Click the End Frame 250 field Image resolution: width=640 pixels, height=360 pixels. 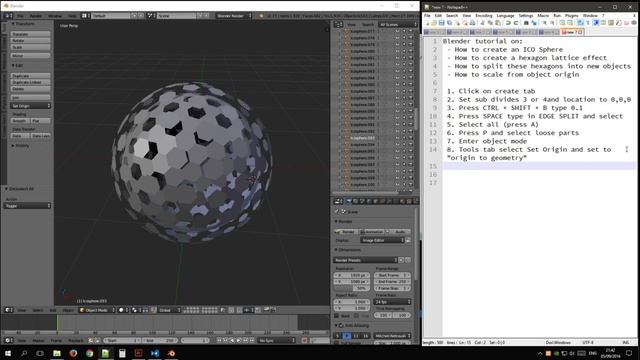392,282
